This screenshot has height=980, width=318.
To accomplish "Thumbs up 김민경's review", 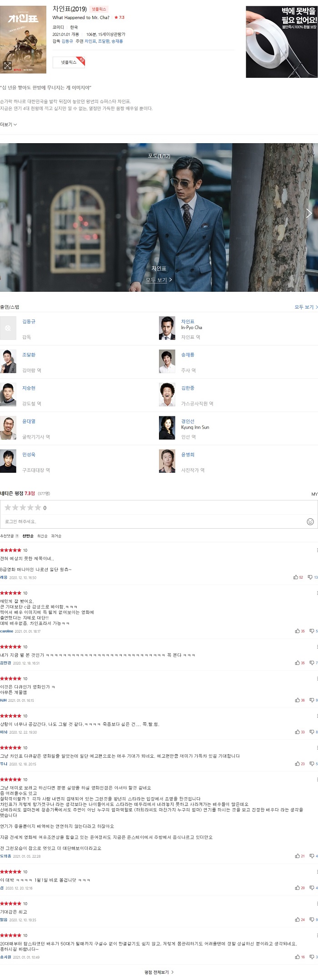I will [300, 663].
